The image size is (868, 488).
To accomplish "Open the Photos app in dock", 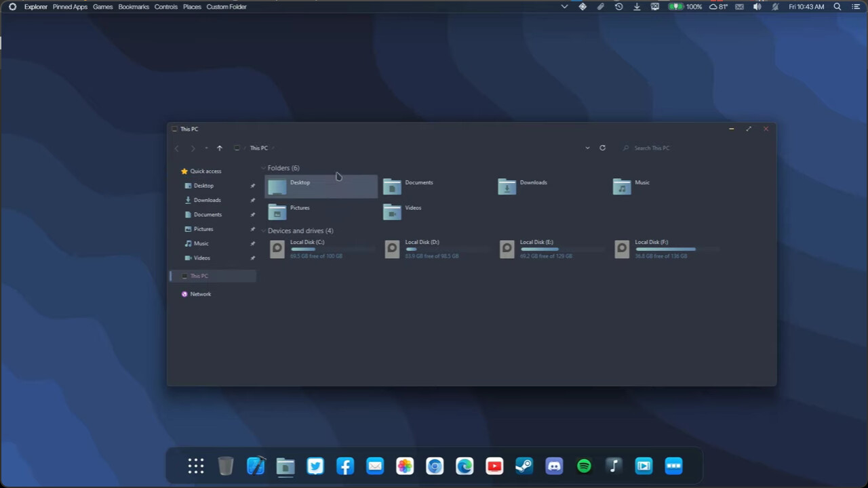I will point(405,466).
